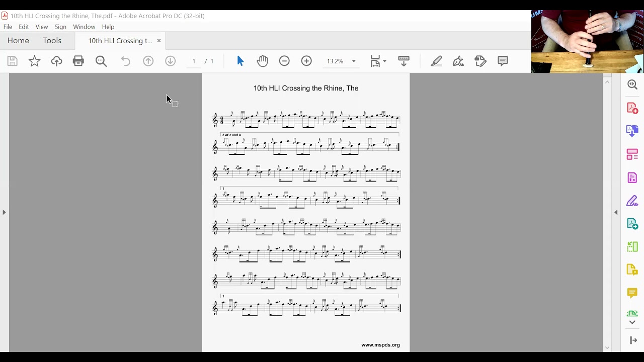Close the 10th HLI Crossing tab
Image resolution: width=644 pixels, height=362 pixels.
(x=159, y=41)
